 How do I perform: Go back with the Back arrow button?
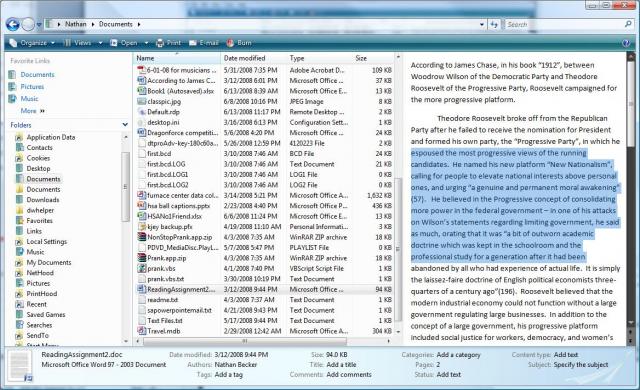(x=13, y=24)
